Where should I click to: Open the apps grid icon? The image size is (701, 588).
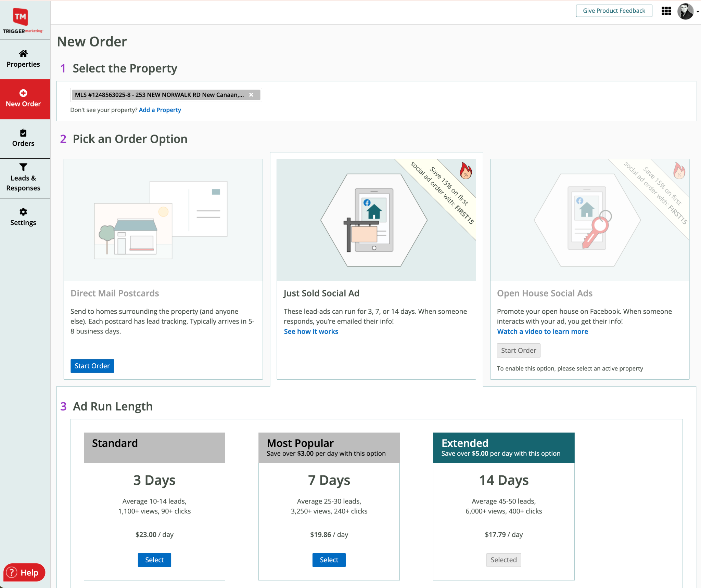click(x=666, y=11)
